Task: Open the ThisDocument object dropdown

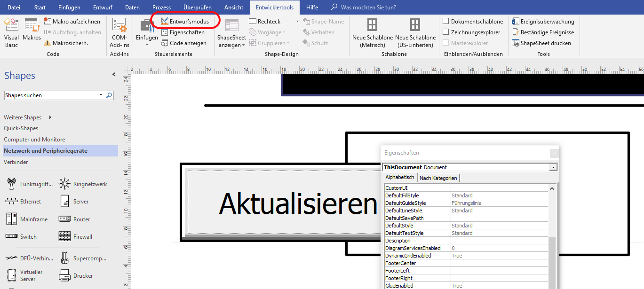Action: tap(553, 167)
